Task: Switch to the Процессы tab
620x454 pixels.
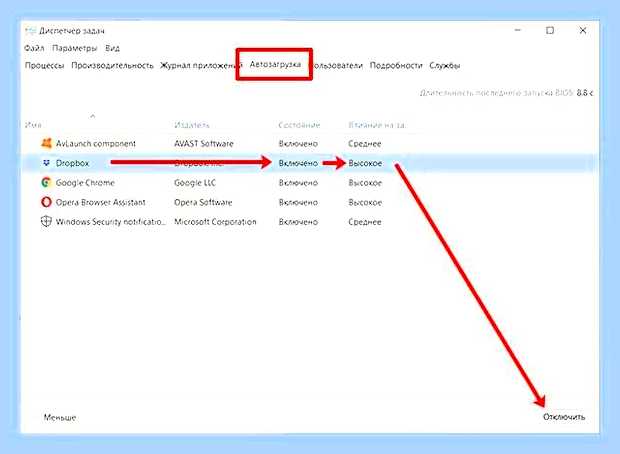Action: (45, 66)
